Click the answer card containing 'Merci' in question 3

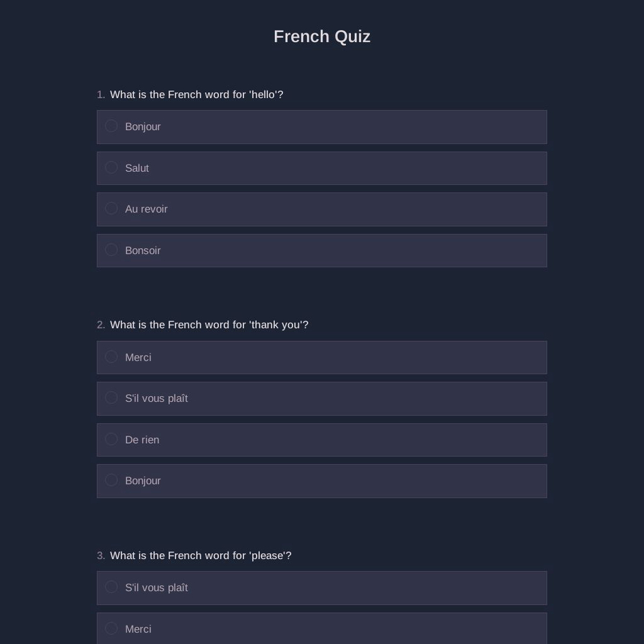(322, 629)
